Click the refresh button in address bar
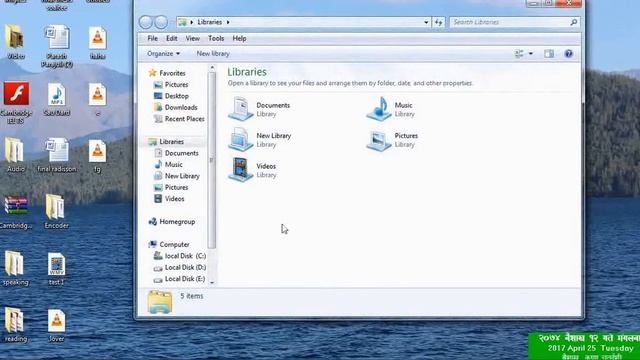 click(x=438, y=22)
